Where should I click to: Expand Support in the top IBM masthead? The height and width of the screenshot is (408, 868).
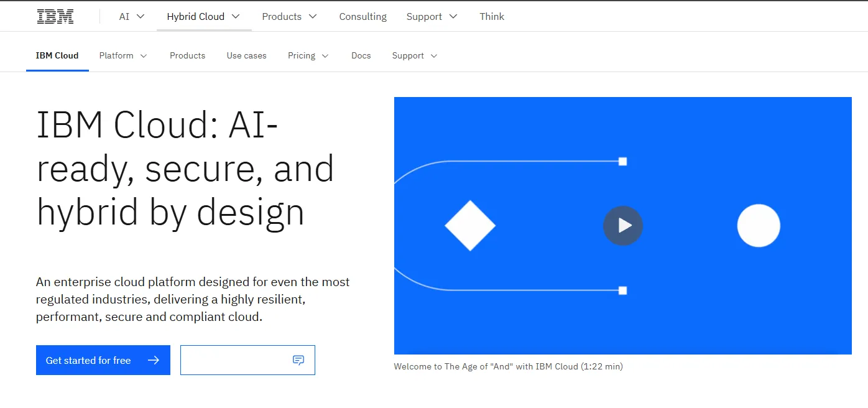click(432, 17)
